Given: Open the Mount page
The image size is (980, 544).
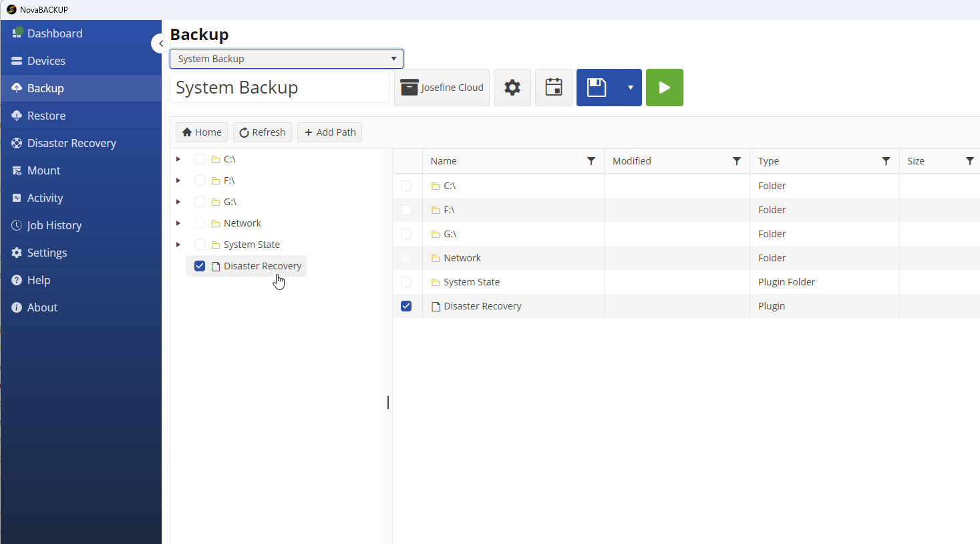Looking at the screenshot, I should pyautogui.click(x=81, y=170).
